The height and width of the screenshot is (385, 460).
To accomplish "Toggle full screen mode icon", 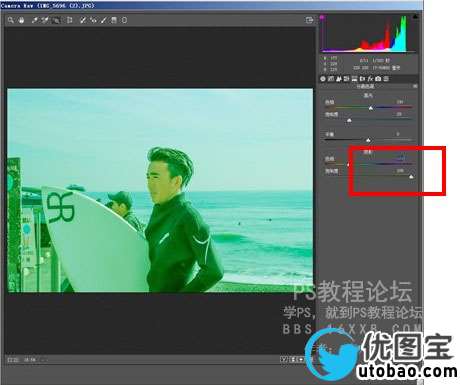I will click(x=309, y=20).
